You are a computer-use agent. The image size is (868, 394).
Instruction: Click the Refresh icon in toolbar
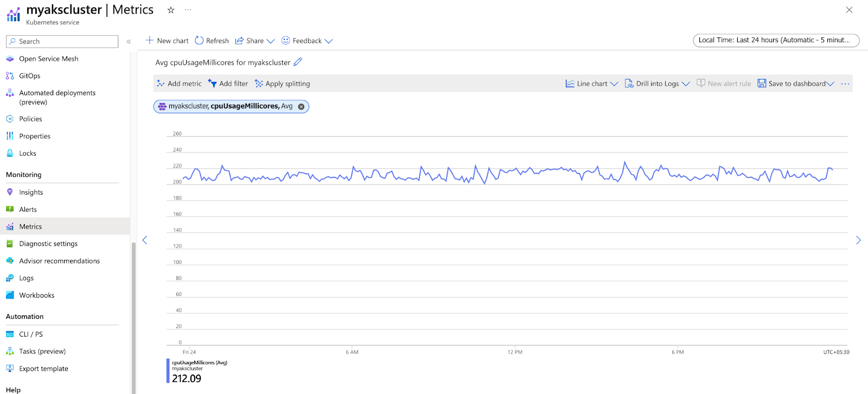pyautogui.click(x=199, y=41)
